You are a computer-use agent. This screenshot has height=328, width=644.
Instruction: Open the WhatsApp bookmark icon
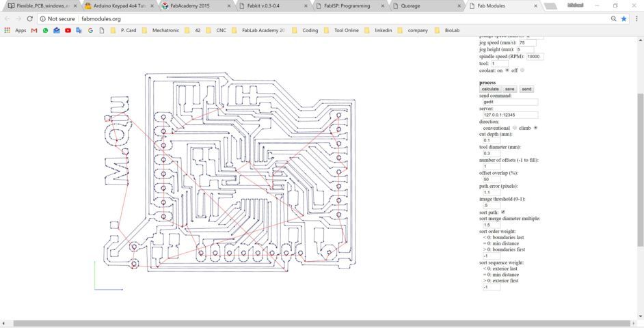(45, 30)
